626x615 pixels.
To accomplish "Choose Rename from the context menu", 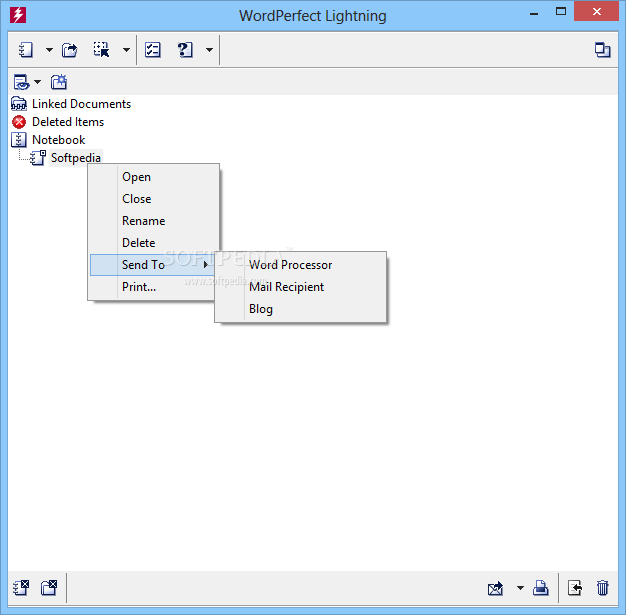I will [154, 221].
